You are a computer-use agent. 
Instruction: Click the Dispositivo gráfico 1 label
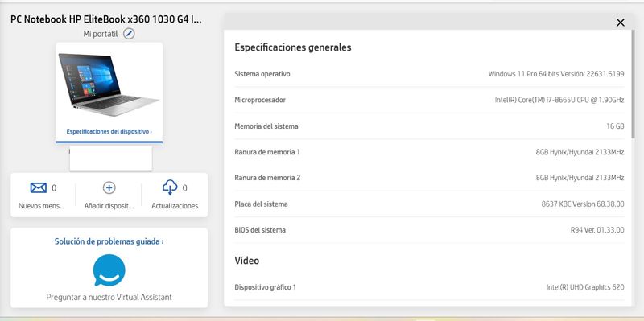(x=266, y=287)
